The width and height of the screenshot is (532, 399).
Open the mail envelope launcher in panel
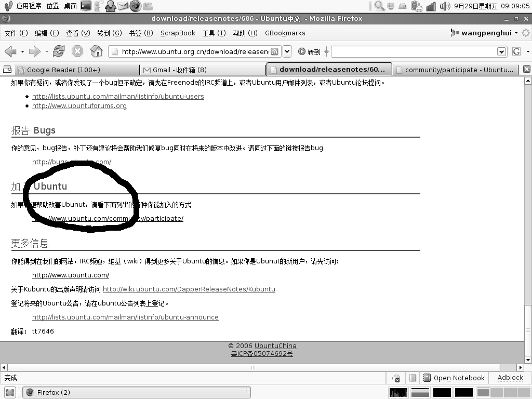[123, 6]
